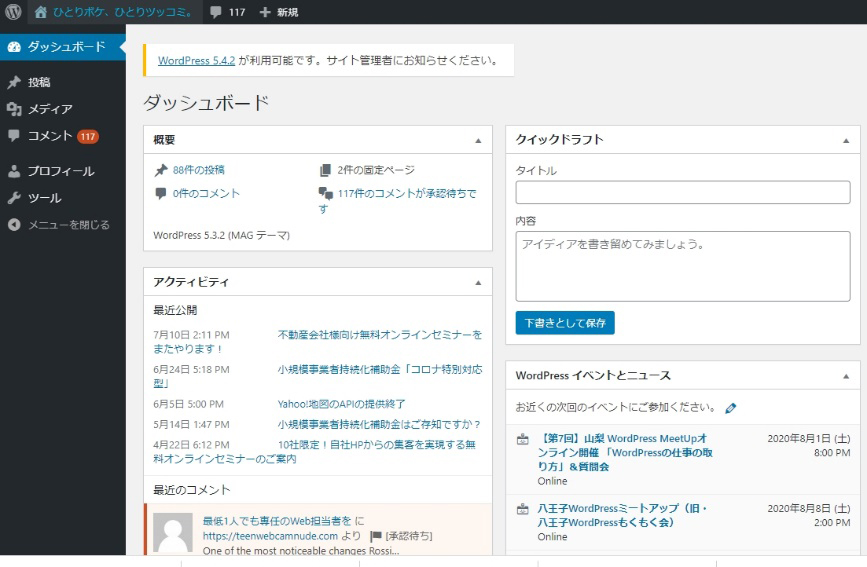Image resolution: width=867 pixels, height=567 pixels.
Task: Click the meetup icon for 山梨 WordPress MeetUp
Action: [523, 440]
